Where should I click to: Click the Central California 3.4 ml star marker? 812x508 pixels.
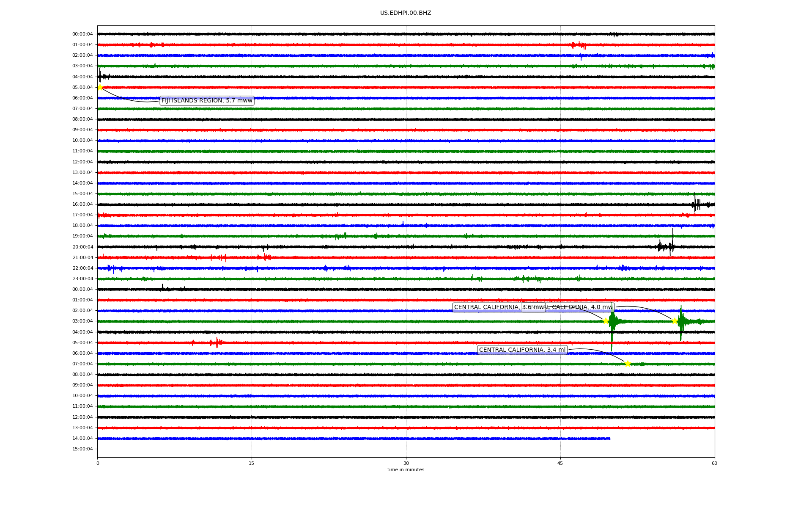[628, 364]
